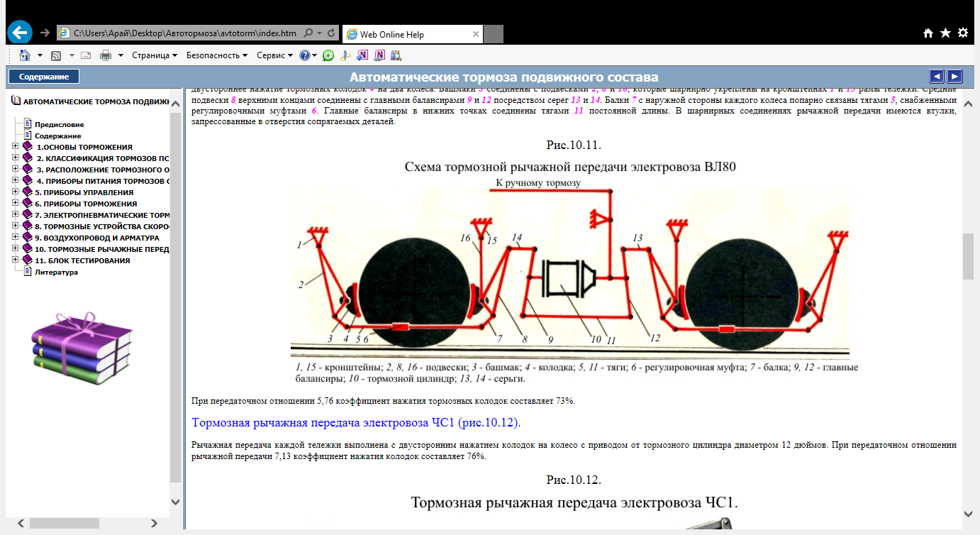Open the printer dropdown arrow
The width and height of the screenshot is (980, 535).
[x=121, y=55]
